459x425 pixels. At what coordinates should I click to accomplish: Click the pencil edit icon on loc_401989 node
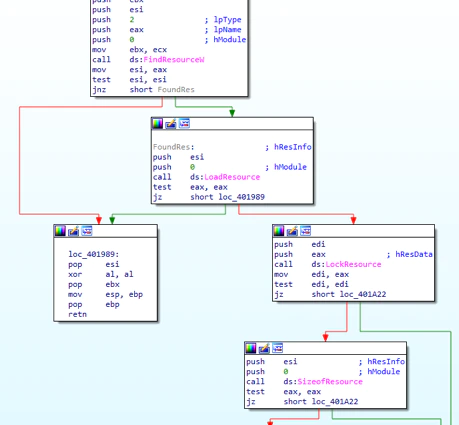(x=73, y=231)
